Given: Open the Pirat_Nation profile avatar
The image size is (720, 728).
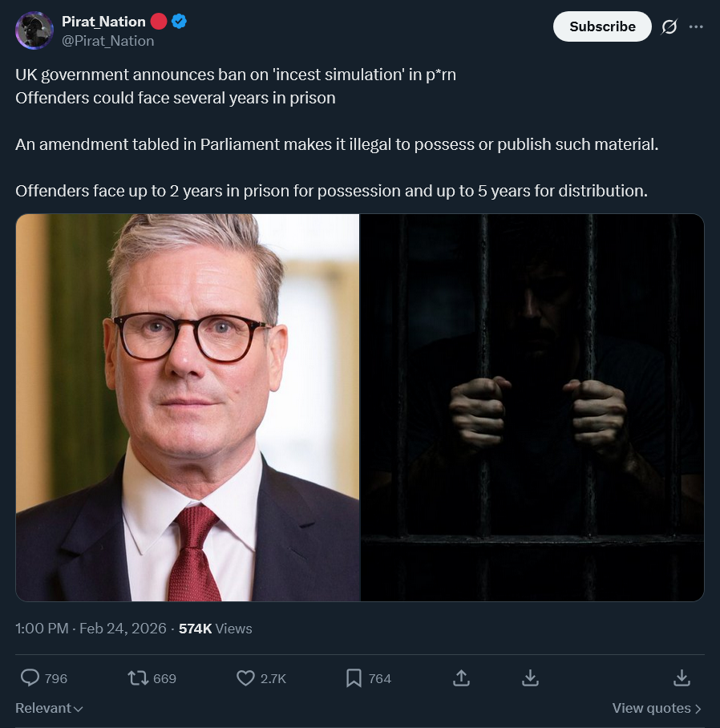Looking at the screenshot, I should [x=34, y=30].
